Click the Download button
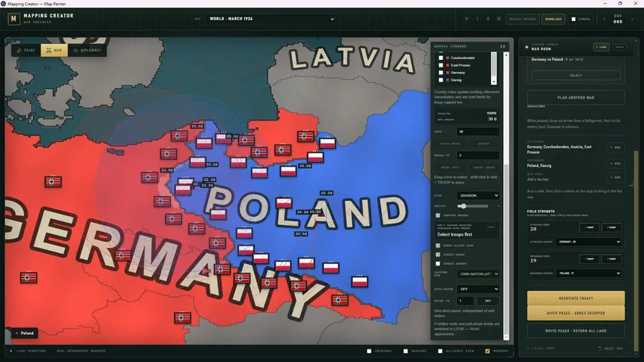This screenshot has height=362, width=644. [x=553, y=19]
